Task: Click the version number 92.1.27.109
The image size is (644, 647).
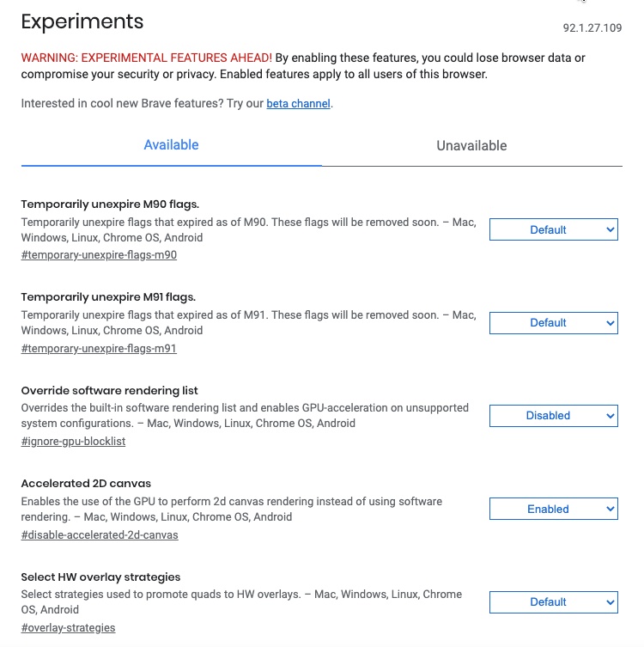Action: [x=592, y=28]
